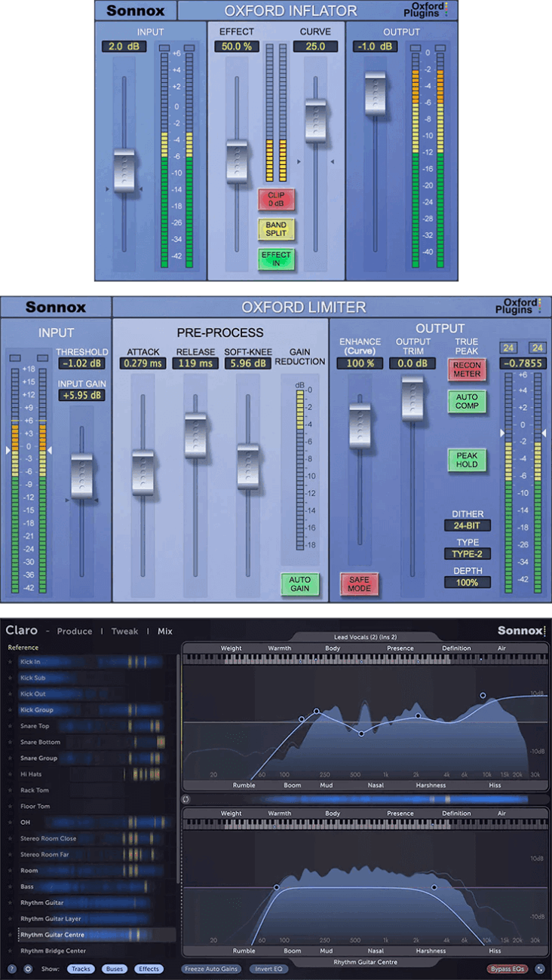The height and width of the screenshot is (980, 552).
Task: Toggle BAND SPLIT in Oxford Inflator
Action: pos(276,229)
